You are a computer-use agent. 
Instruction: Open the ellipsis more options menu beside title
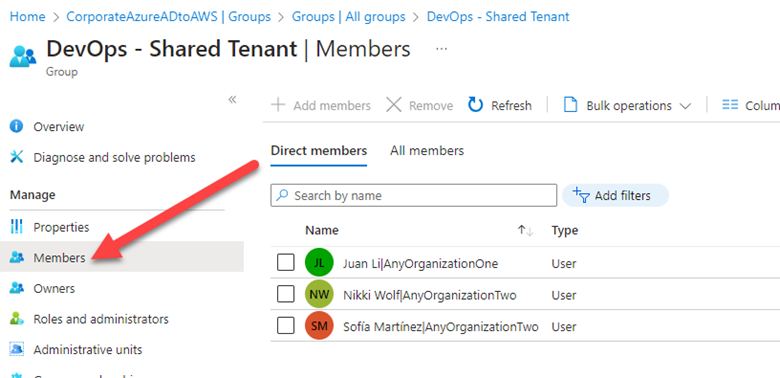(x=441, y=49)
